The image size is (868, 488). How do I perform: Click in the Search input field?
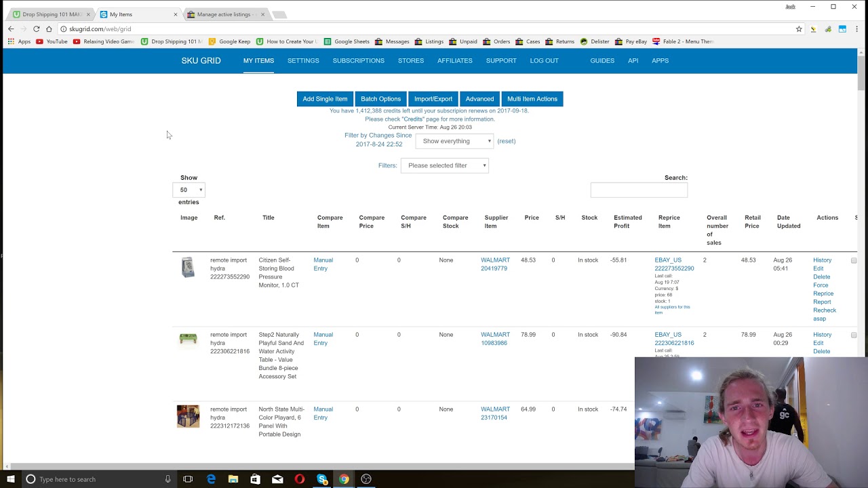pos(639,190)
